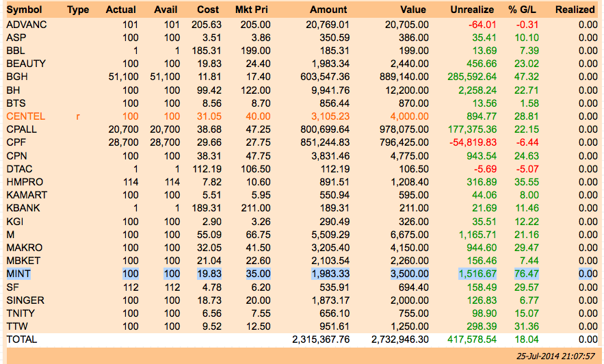Image resolution: width=604 pixels, height=364 pixels.
Task: Select the orange CENTEL row
Action: [302, 116]
